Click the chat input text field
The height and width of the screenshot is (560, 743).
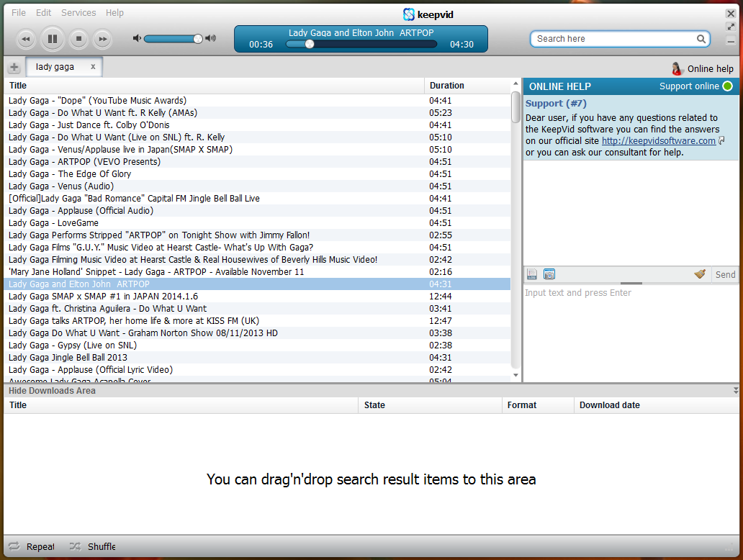point(631,333)
